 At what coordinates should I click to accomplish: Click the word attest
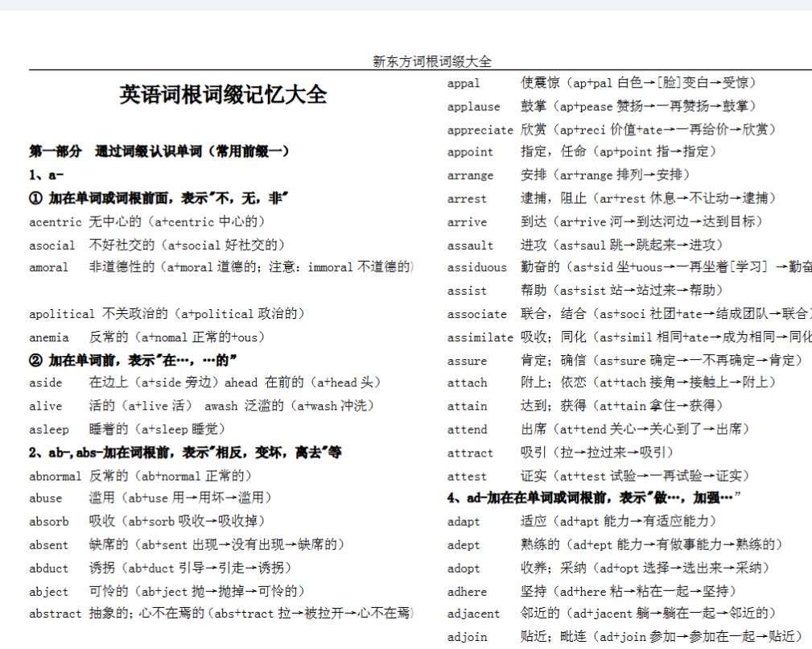click(x=467, y=477)
